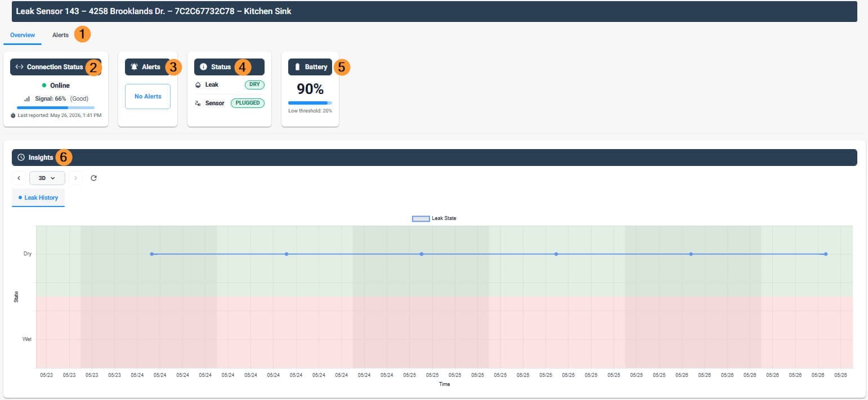Click the connection arrows icon in Connection Status
Viewport: 868px width, 400px height.
click(19, 67)
